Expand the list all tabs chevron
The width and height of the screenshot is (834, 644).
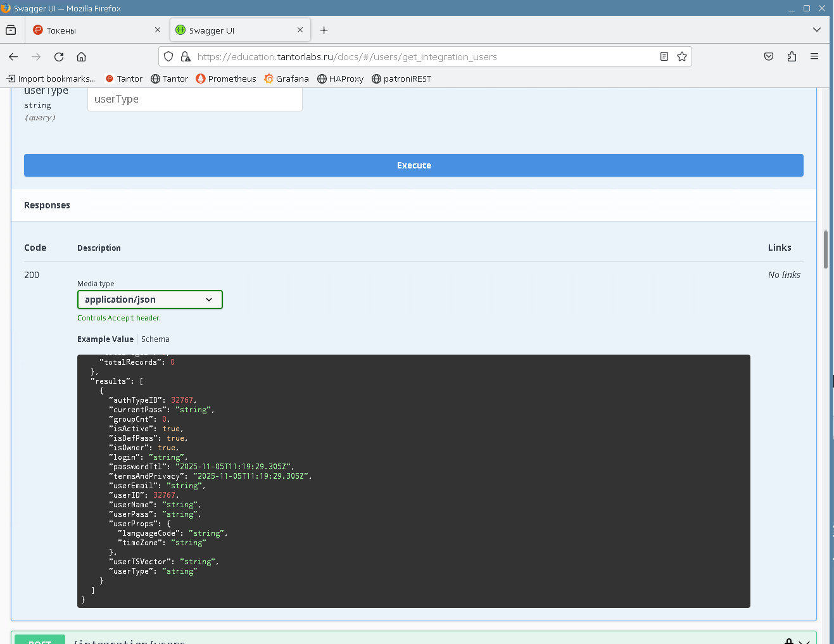coord(816,30)
